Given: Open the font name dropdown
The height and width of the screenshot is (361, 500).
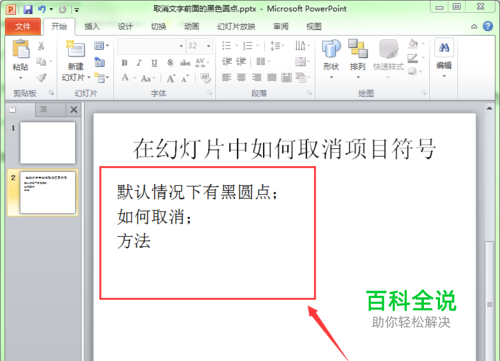Looking at the screenshot, I should [181, 46].
